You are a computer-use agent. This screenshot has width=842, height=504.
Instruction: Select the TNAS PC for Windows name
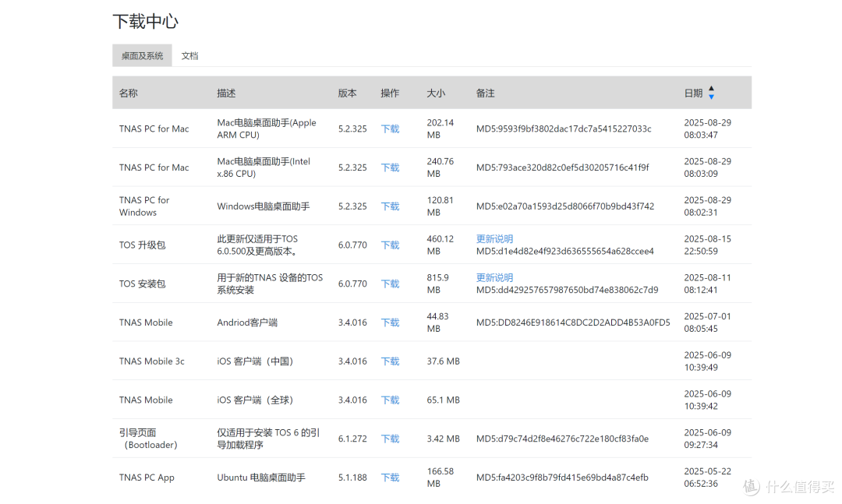coord(144,206)
